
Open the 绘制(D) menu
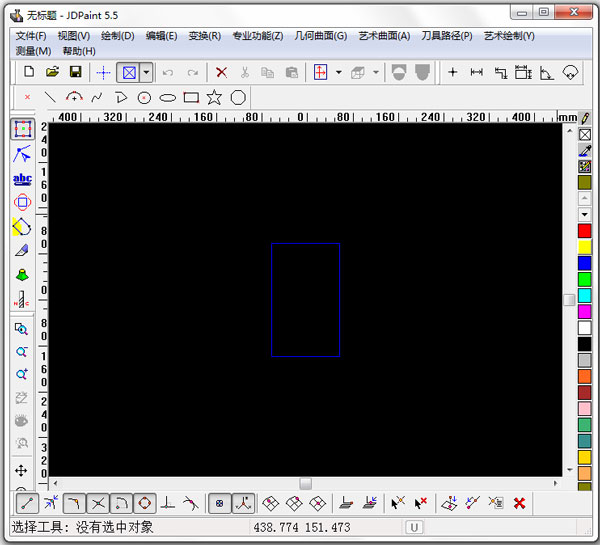click(x=117, y=36)
